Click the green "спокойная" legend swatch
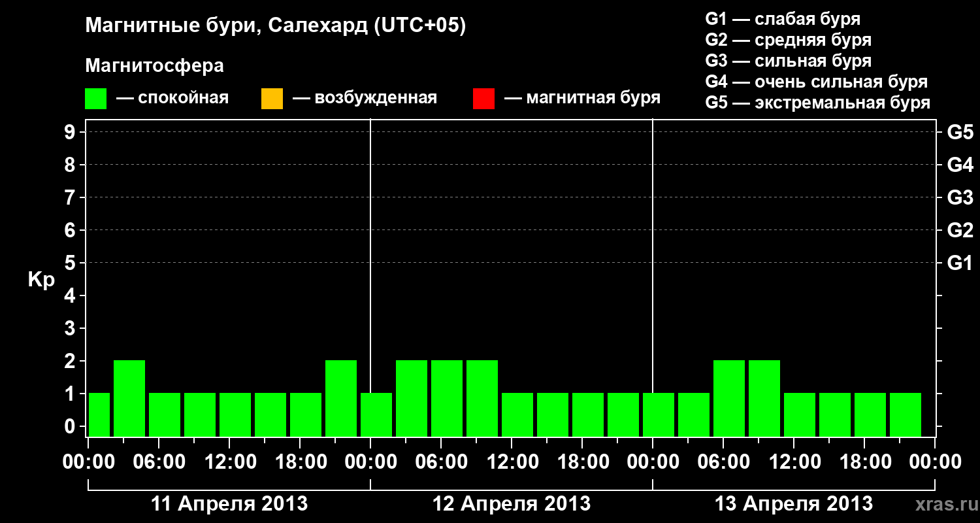 96,99
